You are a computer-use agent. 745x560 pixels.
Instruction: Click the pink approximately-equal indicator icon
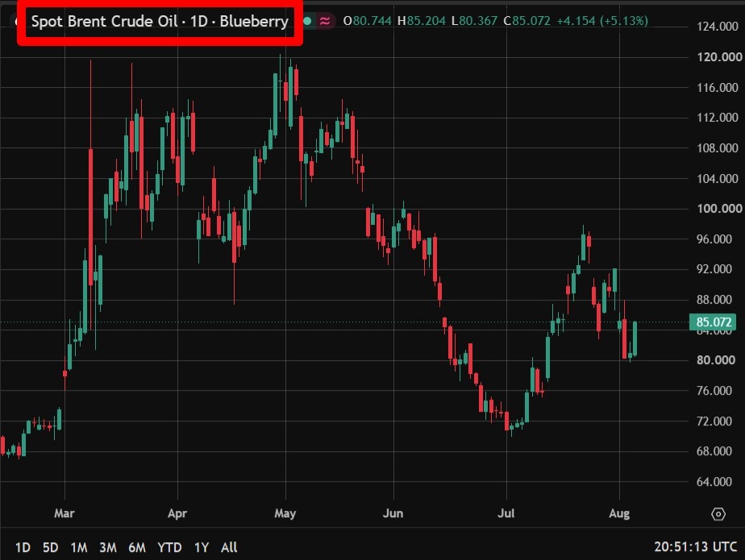tap(325, 21)
